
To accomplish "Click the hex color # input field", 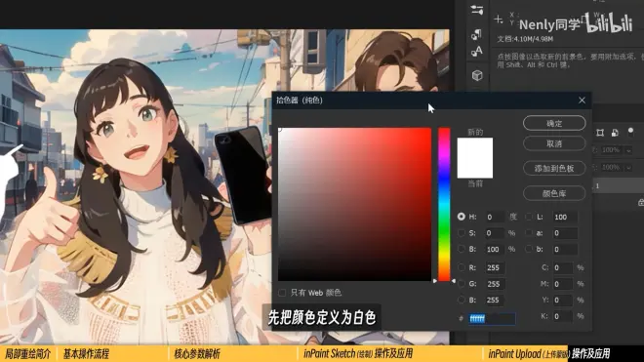I will coord(492,318).
